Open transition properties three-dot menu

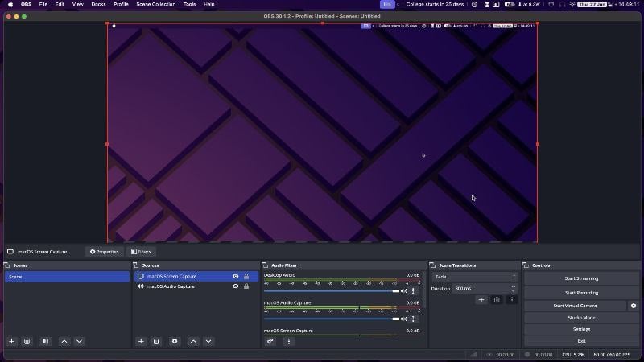[x=512, y=300]
